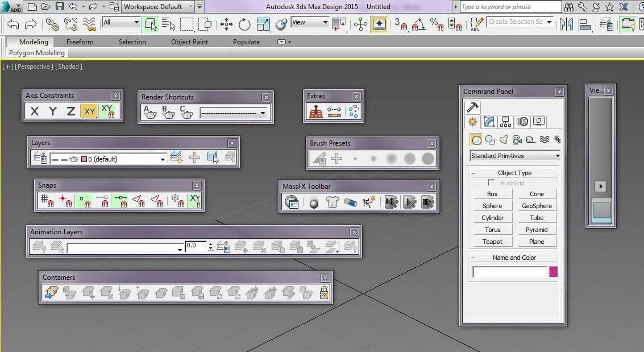The height and width of the screenshot is (352, 644).
Task: Click Bind to Space Warp tool
Action: [x=89, y=24]
